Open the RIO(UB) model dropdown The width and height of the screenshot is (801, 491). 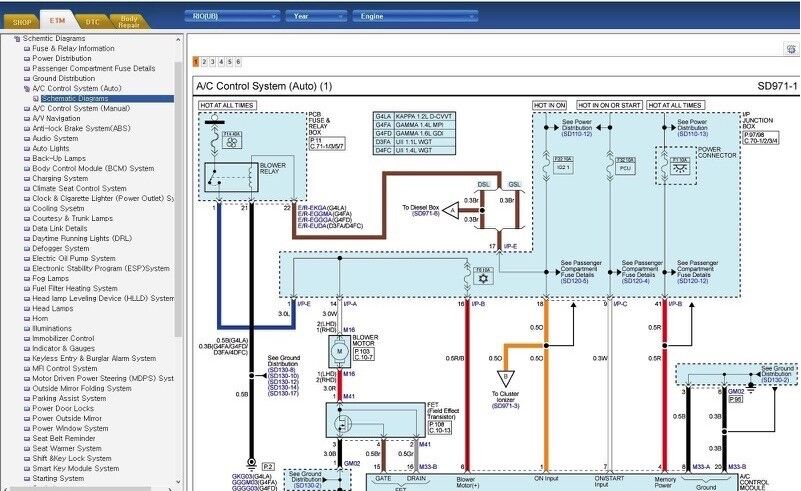232,16
